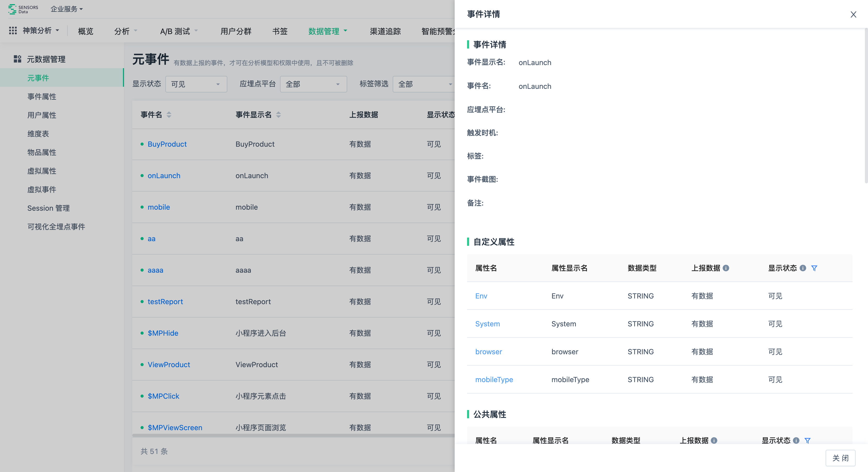Sort the event list by 事件名 column

(x=169, y=115)
